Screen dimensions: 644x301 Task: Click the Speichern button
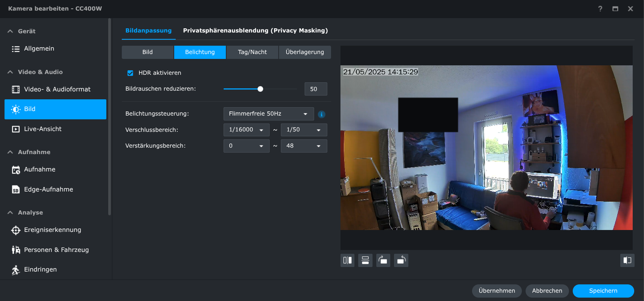click(603, 291)
